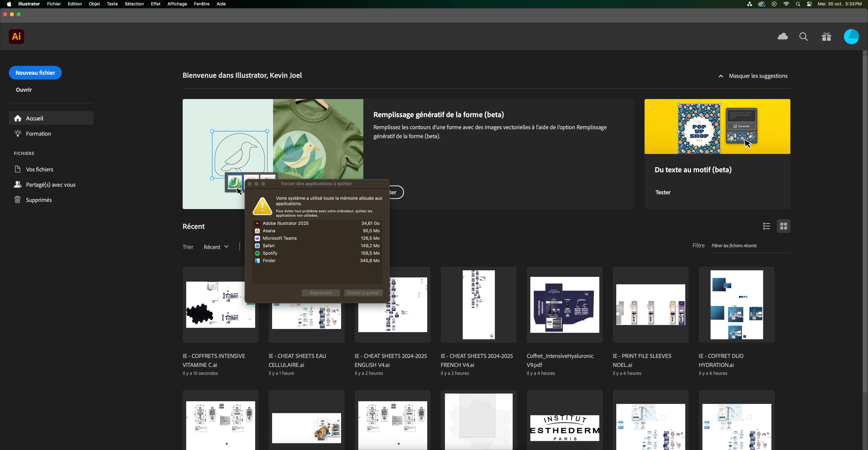Image resolution: width=868 pixels, height=450 pixels.
Task: Open the gift what's new icon
Action: [826, 36]
